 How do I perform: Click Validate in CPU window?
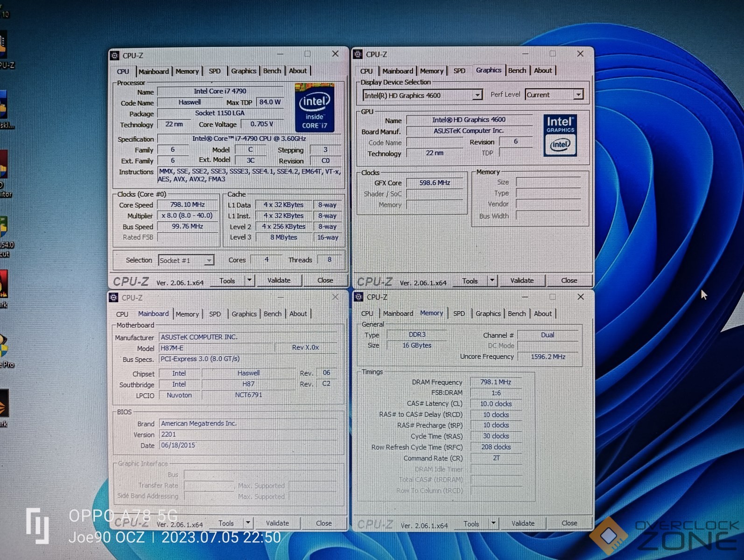(279, 280)
